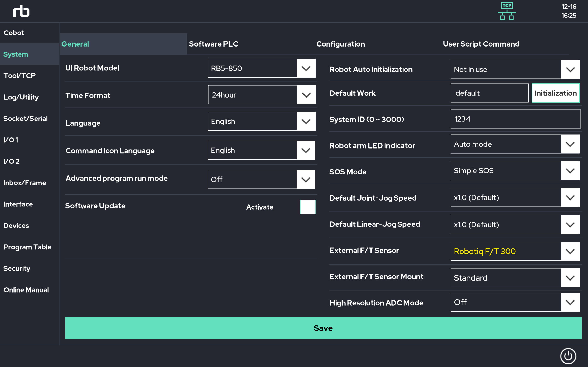
Task: Click the Save button
Action: pos(323,328)
